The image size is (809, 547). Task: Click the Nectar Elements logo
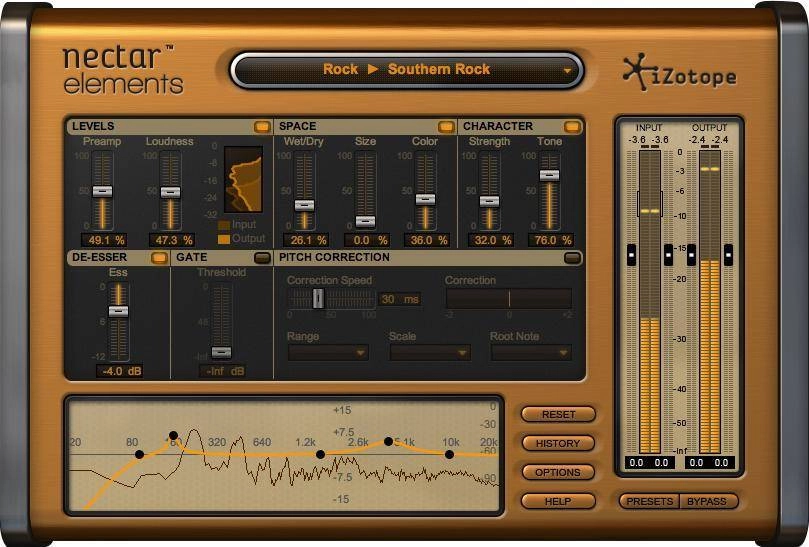(123, 70)
